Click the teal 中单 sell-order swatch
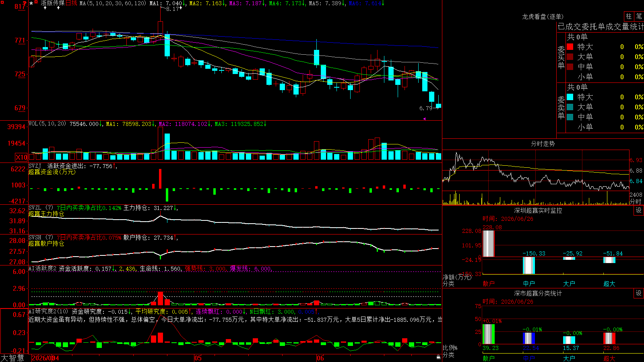The height and width of the screenshot is (362, 644). (x=570, y=117)
